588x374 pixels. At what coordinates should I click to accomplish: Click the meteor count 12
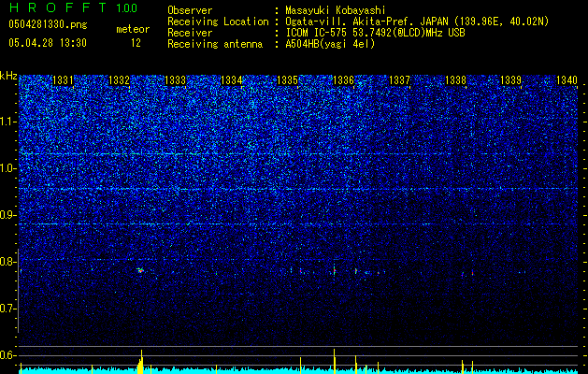click(136, 43)
